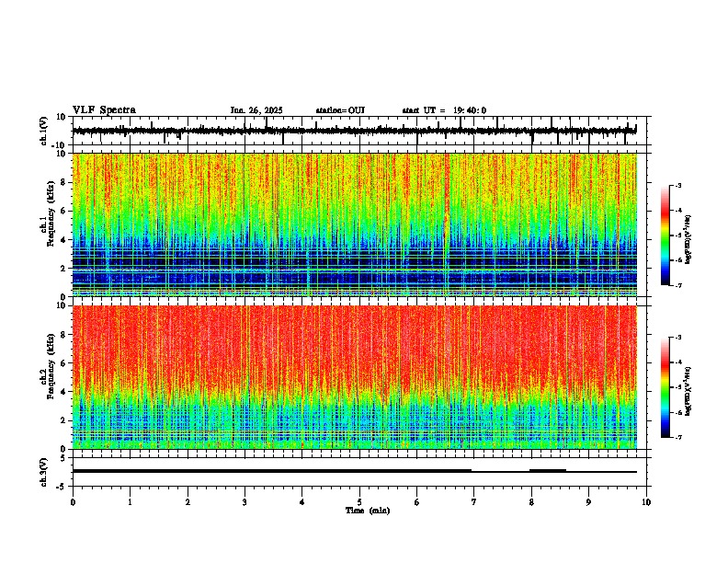Click the "6" kHz tick on ch.2 spectrogram axis
Viewport: 728px width, 563px height.
[64, 362]
